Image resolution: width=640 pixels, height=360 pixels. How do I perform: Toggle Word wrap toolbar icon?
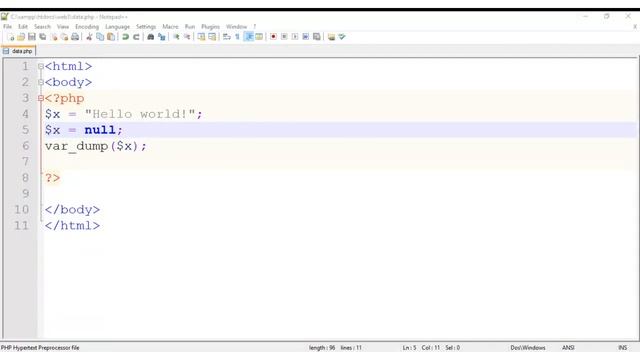[227, 37]
